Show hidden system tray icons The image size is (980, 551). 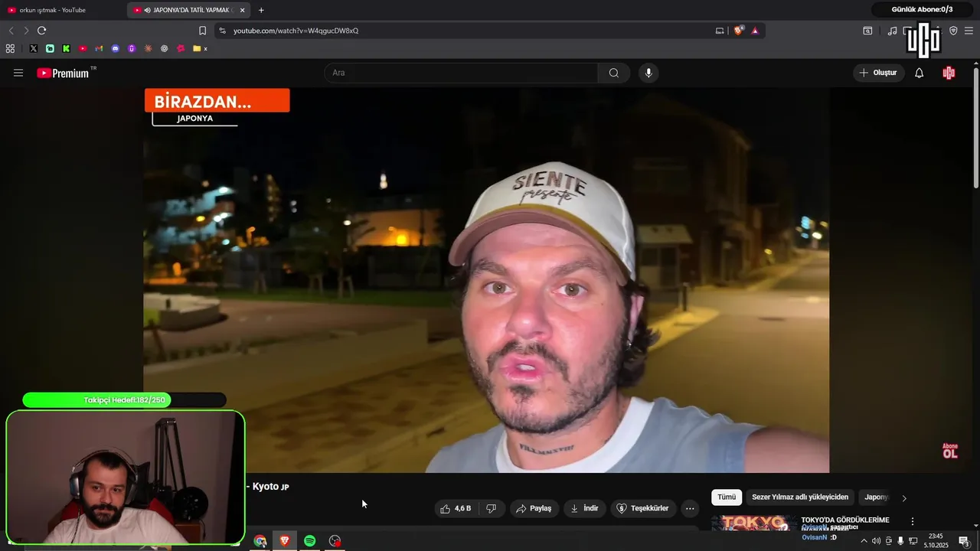click(864, 541)
